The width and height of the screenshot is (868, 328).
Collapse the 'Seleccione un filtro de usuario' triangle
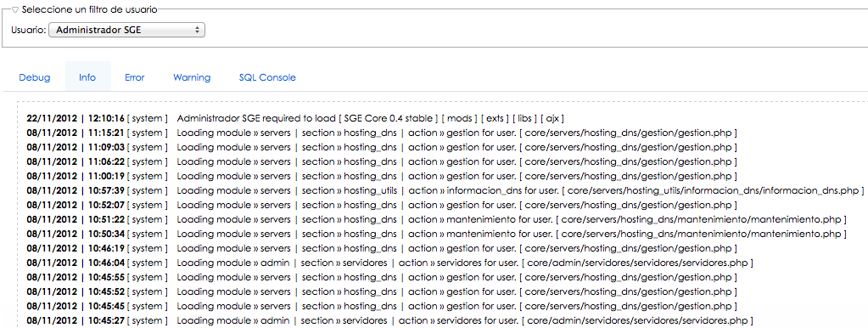[15, 10]
